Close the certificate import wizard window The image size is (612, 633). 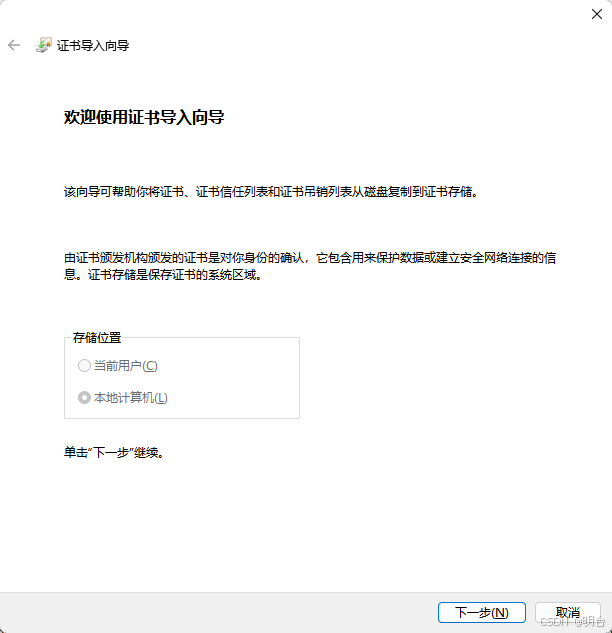tap(597, 14)
